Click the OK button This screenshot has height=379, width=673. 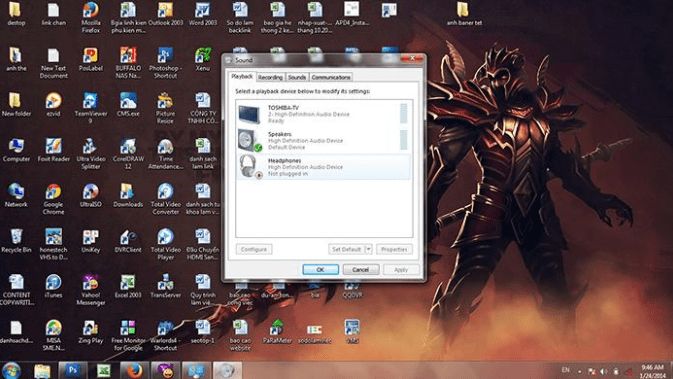(x=321, y=270)
